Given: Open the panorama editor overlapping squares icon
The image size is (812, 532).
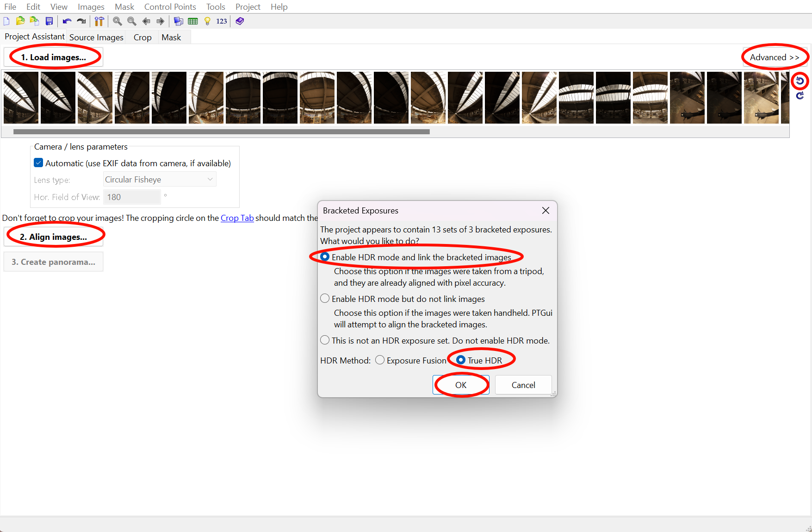Looking at the screenshot, I should (x=178, y=21).
